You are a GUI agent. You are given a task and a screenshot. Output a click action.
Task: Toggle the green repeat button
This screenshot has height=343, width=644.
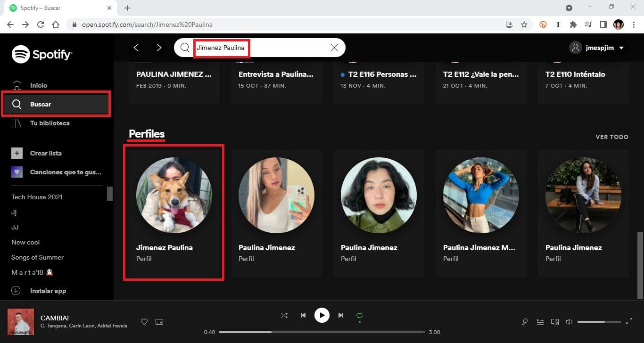[x=360, y=315]
